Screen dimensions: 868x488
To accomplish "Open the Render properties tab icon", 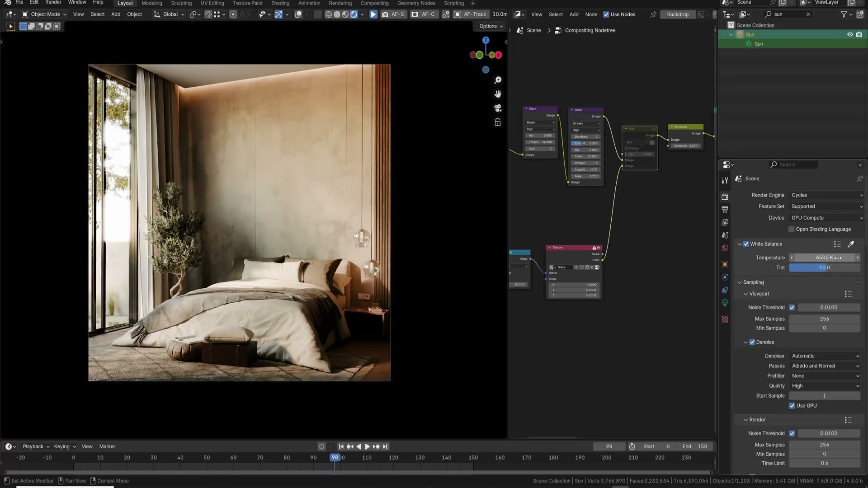I will [725, 197].
